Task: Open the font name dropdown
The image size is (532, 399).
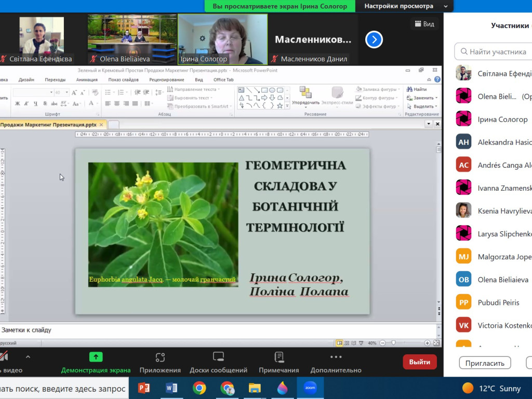Action: 51,92
